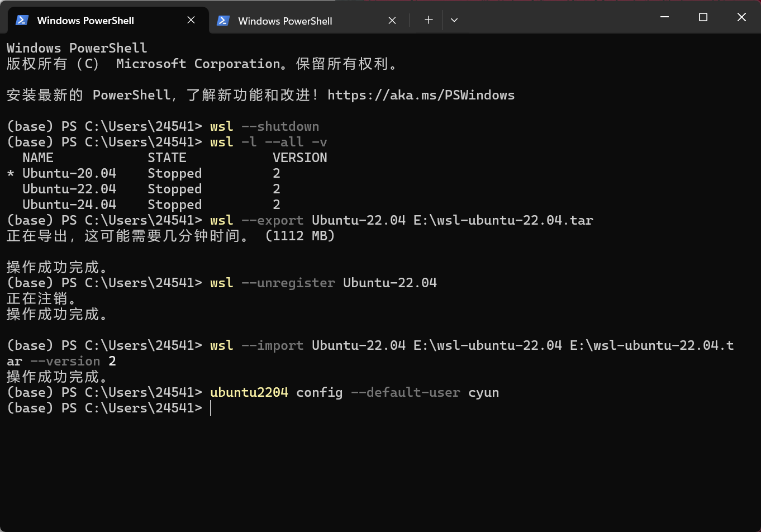Click the username 'cyun' in last command
The image size is (761, 532).
point(484,392)
